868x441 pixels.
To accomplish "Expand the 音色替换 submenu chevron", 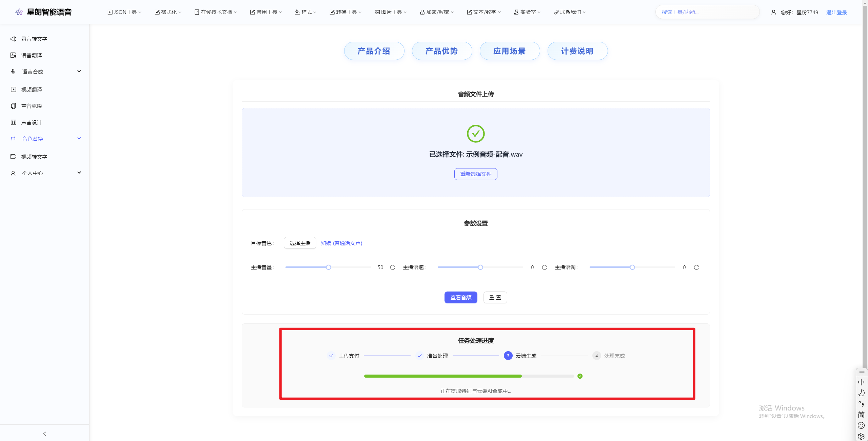I will coord(79,139).
